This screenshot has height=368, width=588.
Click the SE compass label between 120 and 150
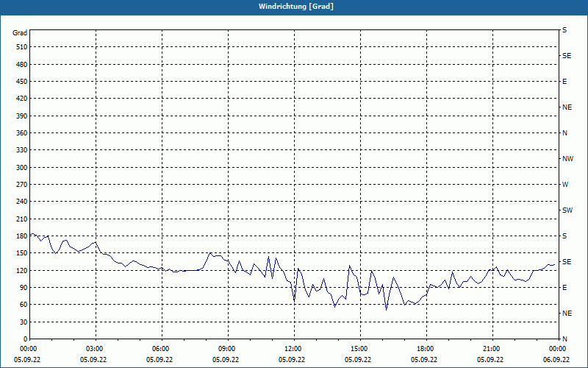pyautogui.click(x=567, y=262)
